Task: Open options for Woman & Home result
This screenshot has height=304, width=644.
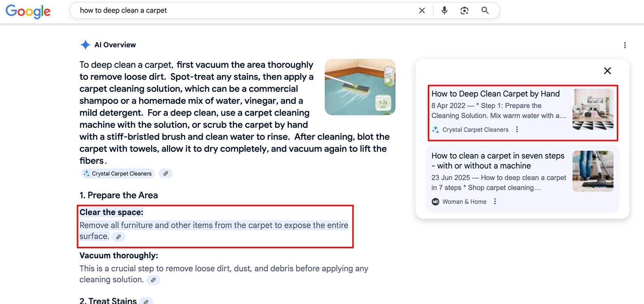Action: click(495, 202)
